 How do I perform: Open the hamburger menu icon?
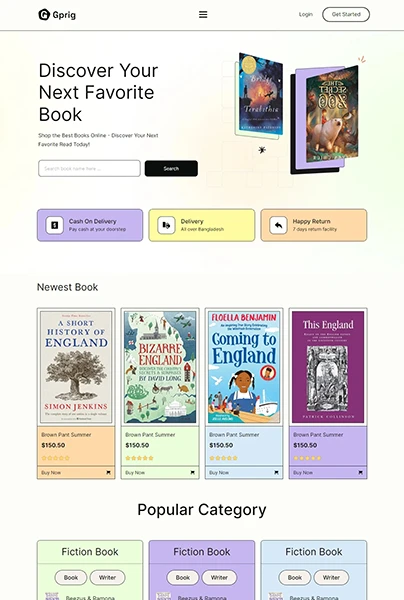coord(203,15)
